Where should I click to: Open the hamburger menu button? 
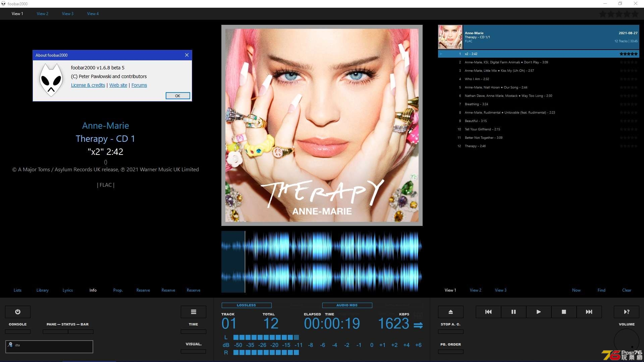tap(194, 312)
